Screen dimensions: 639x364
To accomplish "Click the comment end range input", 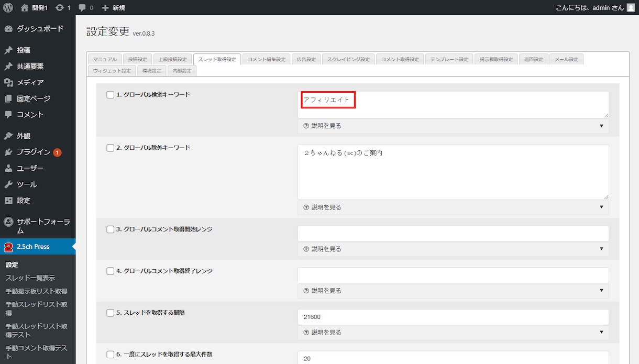I will (x=453, y=275).
